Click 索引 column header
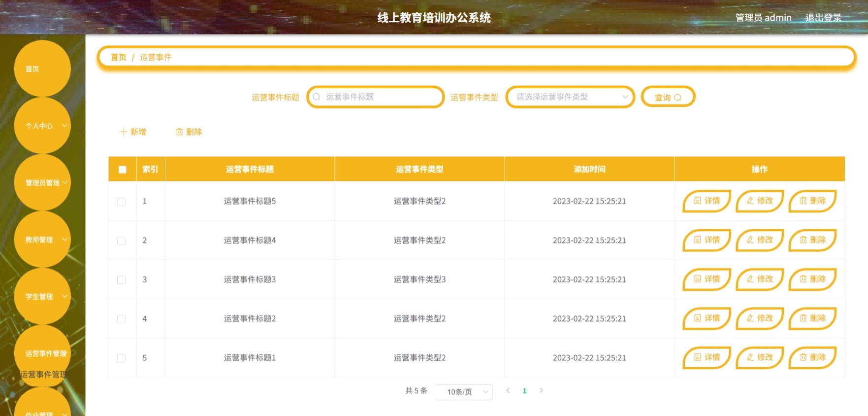Viewport: 868px width, 416px height. click(150, 170)
